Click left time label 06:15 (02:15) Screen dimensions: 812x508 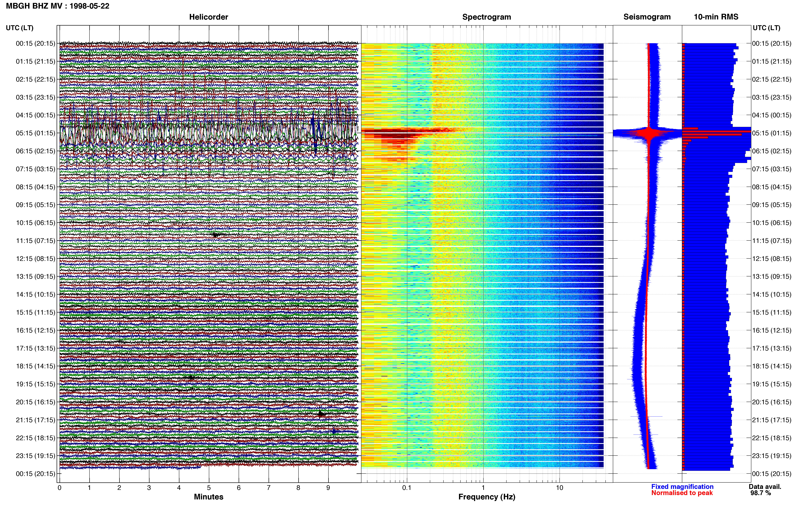click(x=36, y=151)
